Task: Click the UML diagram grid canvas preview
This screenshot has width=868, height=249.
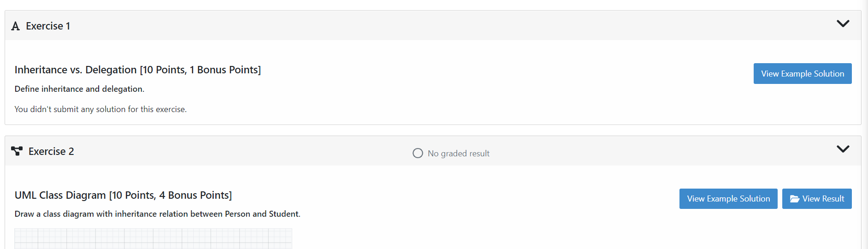Action: pyautogui.click(x=153, y=238)
